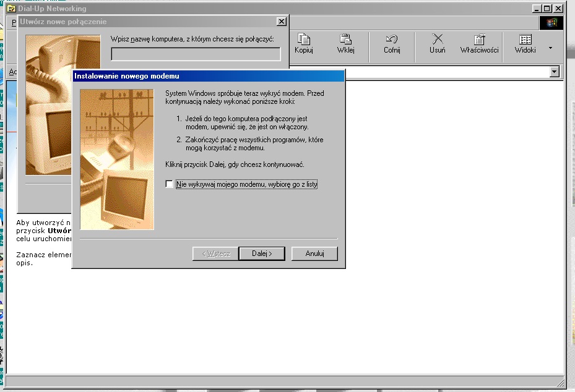
Task: Click the Cofnij undo toolbar icon
Action: point(392,44)
